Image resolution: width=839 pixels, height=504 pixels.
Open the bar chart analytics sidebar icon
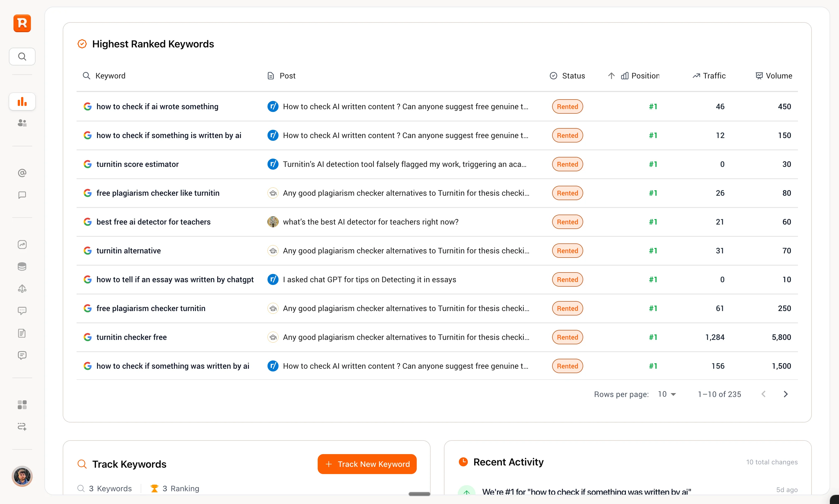22,101
